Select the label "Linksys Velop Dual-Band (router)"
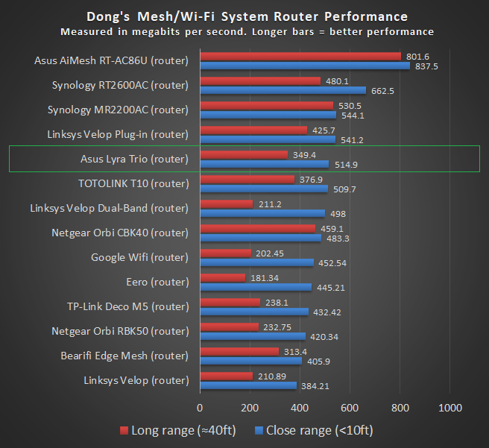This screenshot has height=448, width=489. pos(109,208)
